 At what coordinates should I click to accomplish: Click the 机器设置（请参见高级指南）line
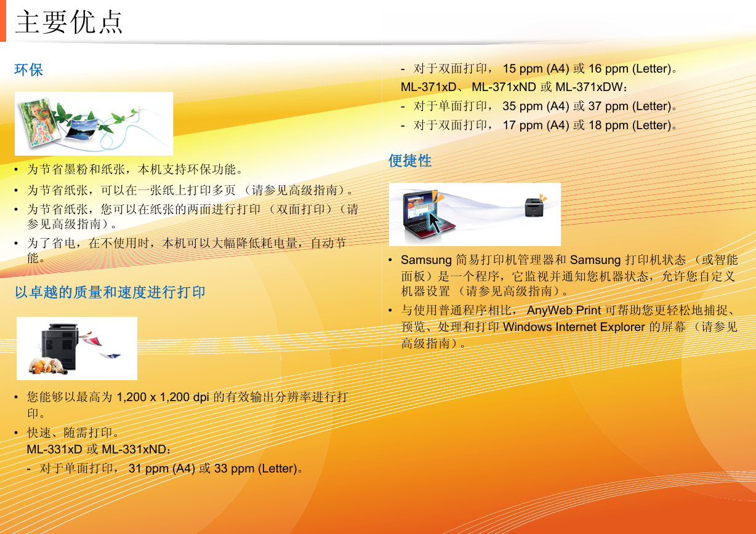(486, 290)
